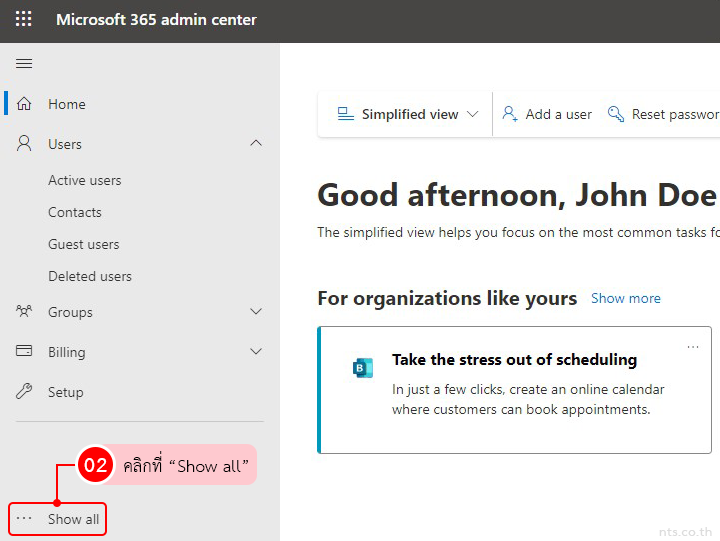Expand the Groups section chevron

[x=256, y=312]
